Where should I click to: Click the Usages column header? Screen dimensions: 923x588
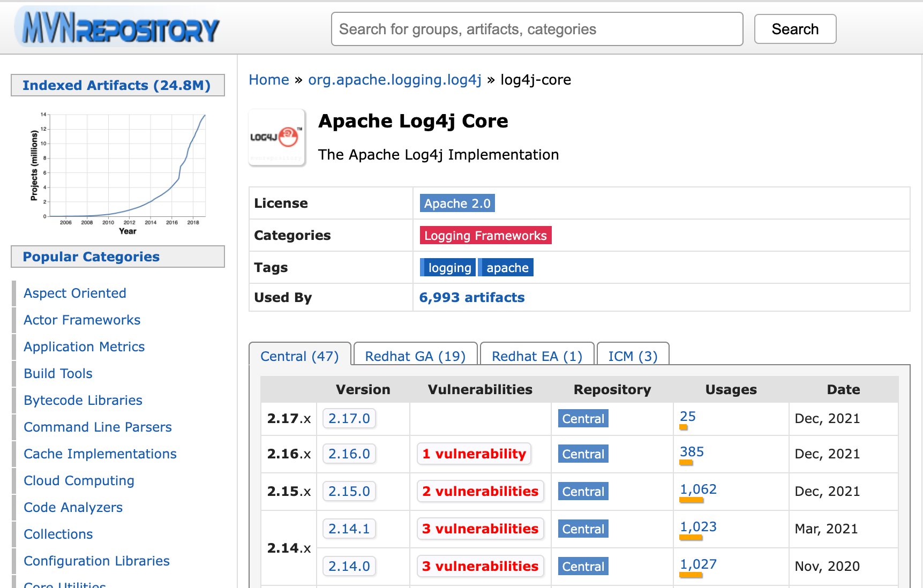731,389
